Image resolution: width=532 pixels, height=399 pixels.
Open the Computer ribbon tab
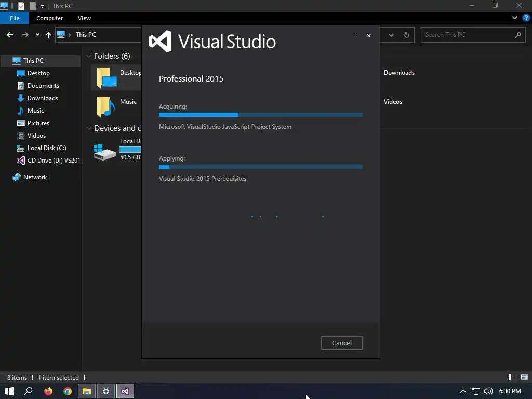49,18
